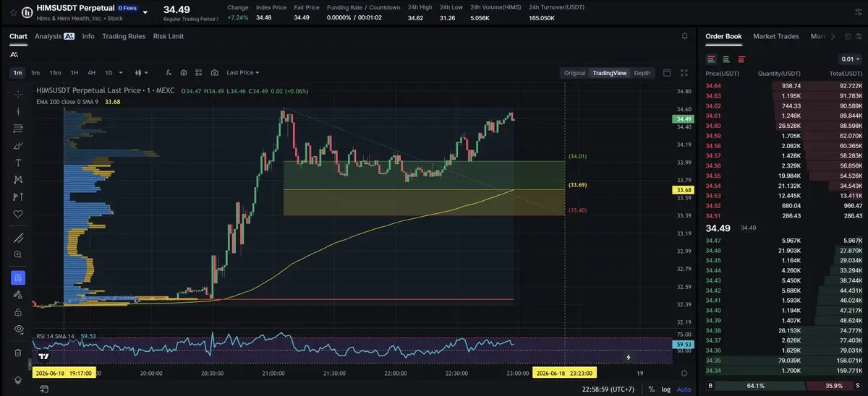868x396 pixels.
Task: Toggle lock all drawings padlock
Action: pyautogui.click(x=18, y=311)
